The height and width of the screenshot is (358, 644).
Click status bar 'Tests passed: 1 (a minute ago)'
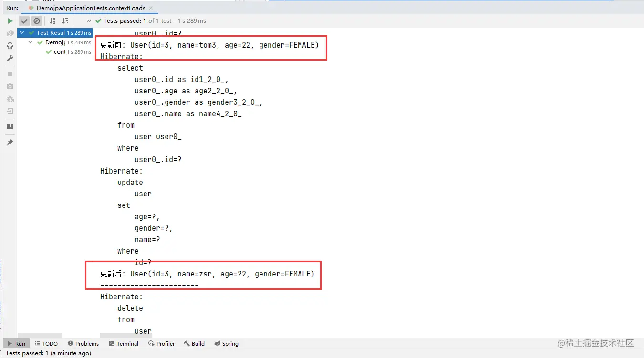pos(49,353)
